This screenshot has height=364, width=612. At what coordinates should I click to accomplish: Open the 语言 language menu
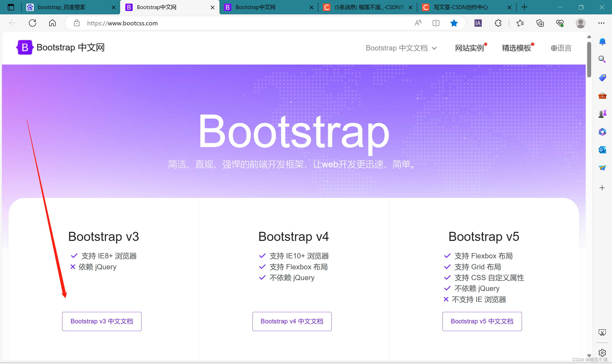[x=561, y=48]
